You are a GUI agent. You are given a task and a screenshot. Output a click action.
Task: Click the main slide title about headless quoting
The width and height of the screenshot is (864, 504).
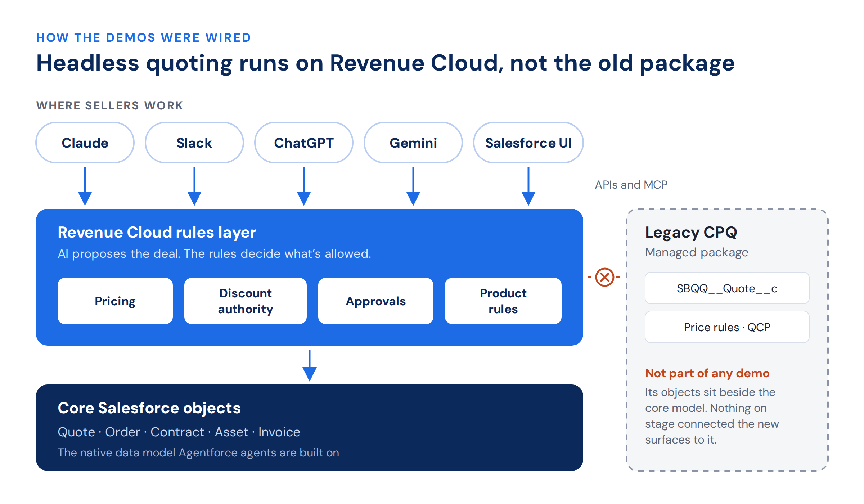tap(386, 63)
